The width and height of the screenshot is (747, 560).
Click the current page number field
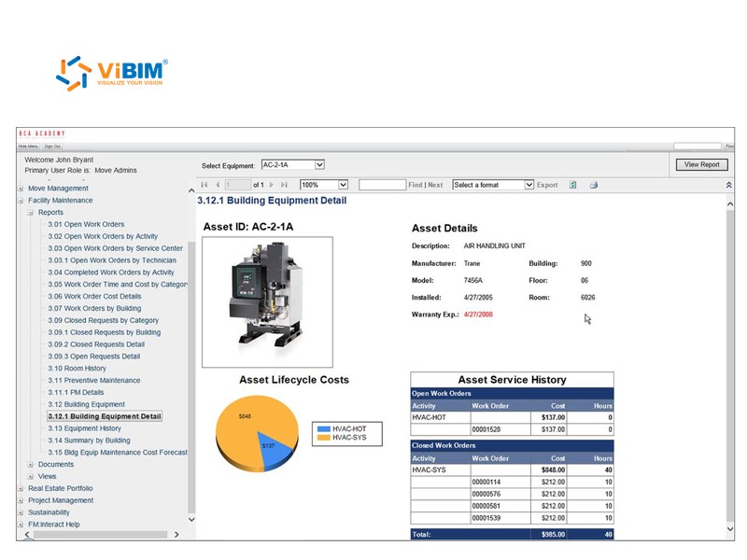click(x=238, y=185)
